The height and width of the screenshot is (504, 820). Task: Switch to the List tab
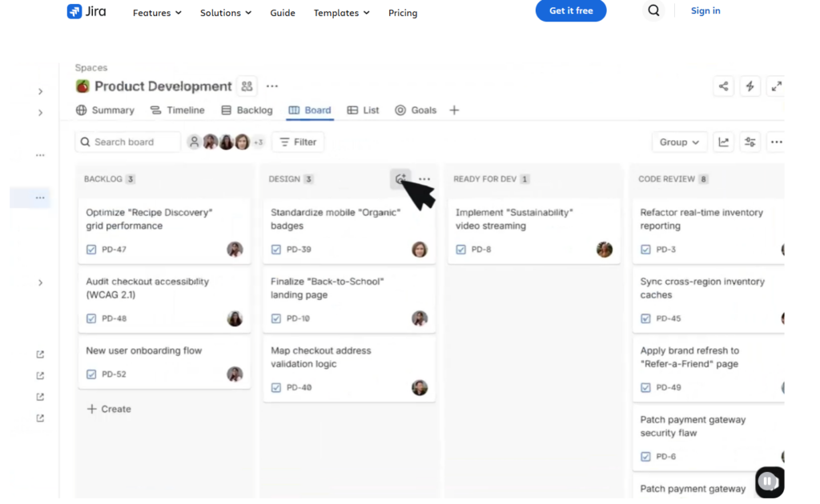(x=363, y=110)
